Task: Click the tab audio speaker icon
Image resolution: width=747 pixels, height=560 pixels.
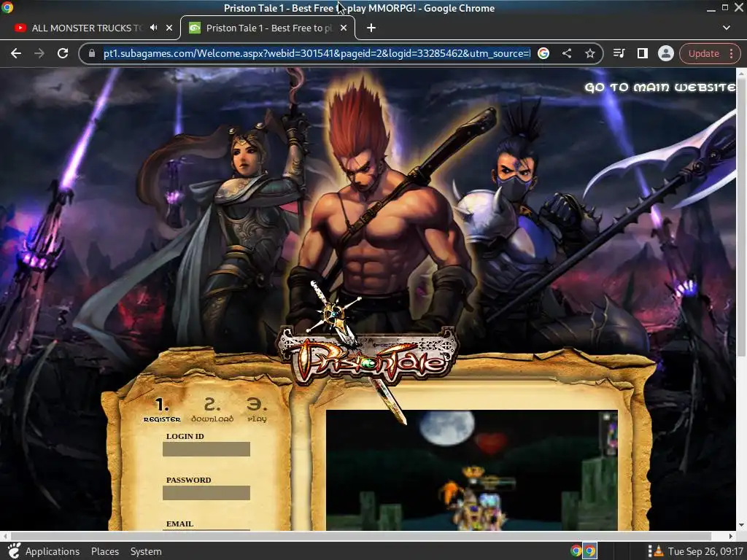Action: 153,28
